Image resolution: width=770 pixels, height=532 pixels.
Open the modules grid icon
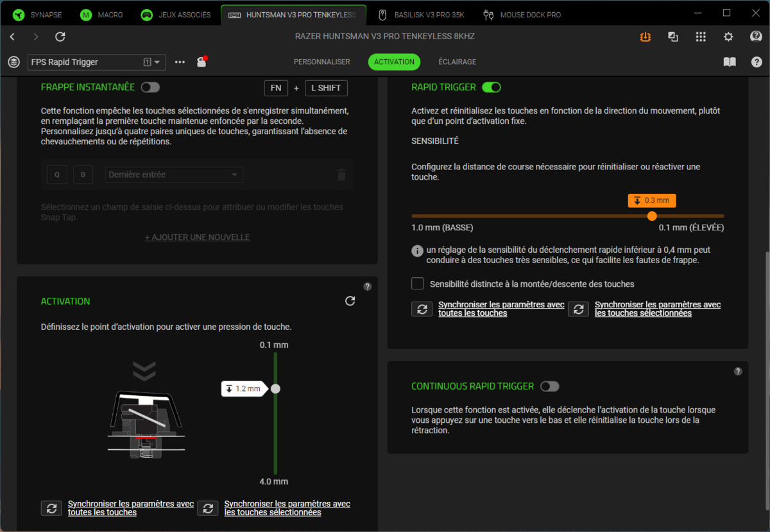tap(701, 37)
